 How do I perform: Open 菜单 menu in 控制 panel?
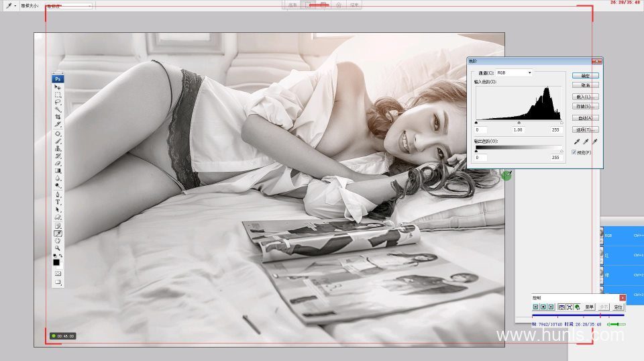point(590,307)
